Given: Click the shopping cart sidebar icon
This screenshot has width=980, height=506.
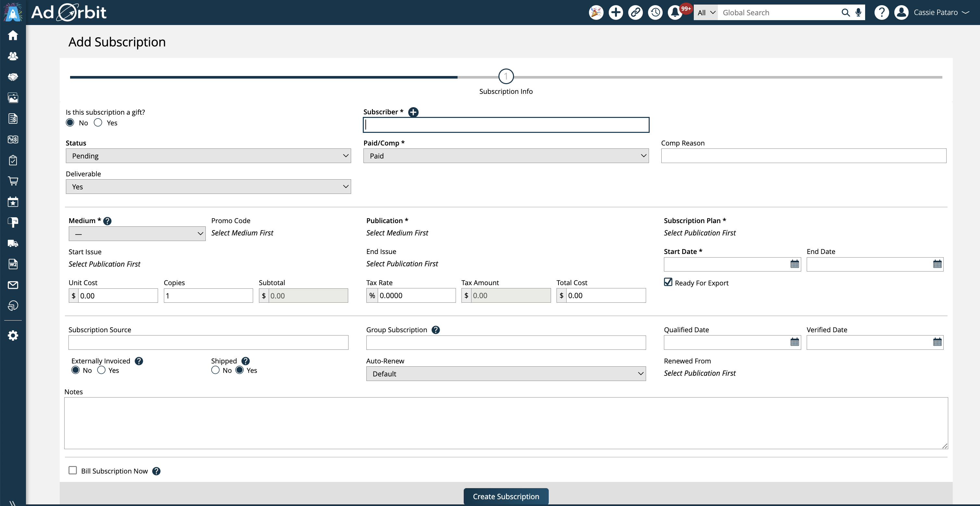Looking at the screenshot, I should click(x=13, y=181).
